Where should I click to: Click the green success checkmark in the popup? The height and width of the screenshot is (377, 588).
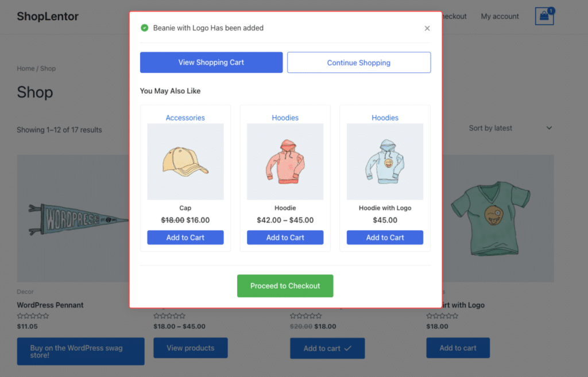coord(144,28)
